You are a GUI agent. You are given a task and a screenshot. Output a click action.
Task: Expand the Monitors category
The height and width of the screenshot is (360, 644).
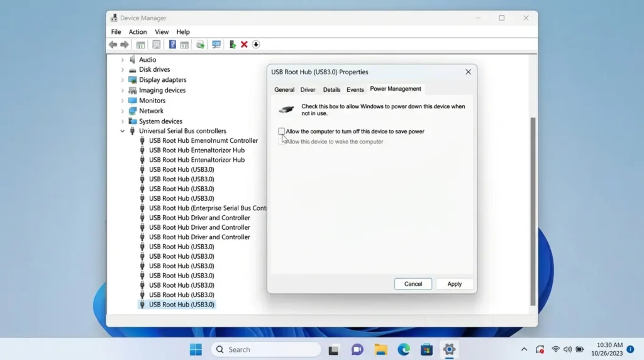pos(123,100)
